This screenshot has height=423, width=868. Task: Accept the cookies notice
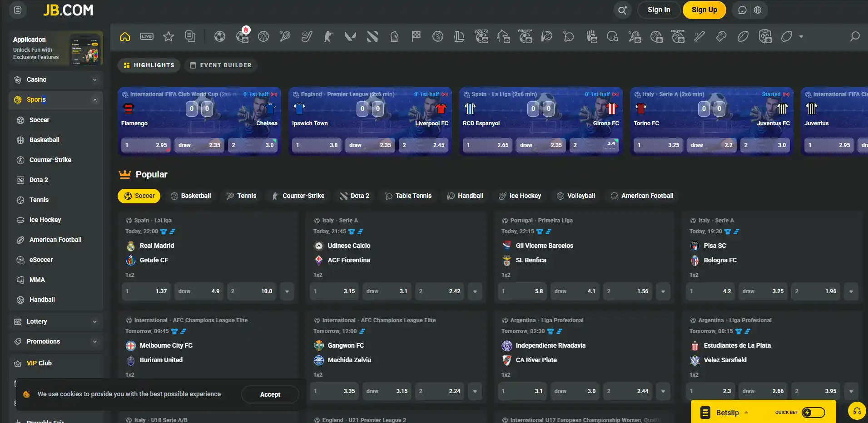tap(270, 394)
